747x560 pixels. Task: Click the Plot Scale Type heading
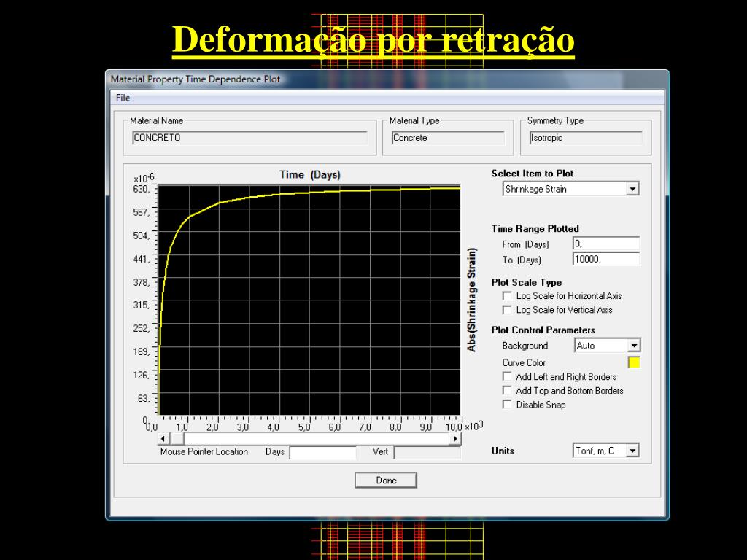click(527, 282)
